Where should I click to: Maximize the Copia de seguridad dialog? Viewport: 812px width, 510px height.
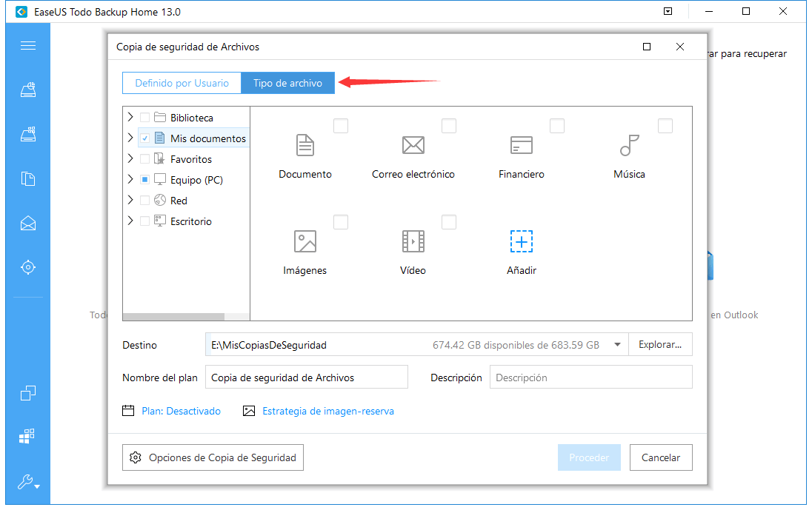click(647, 47)
